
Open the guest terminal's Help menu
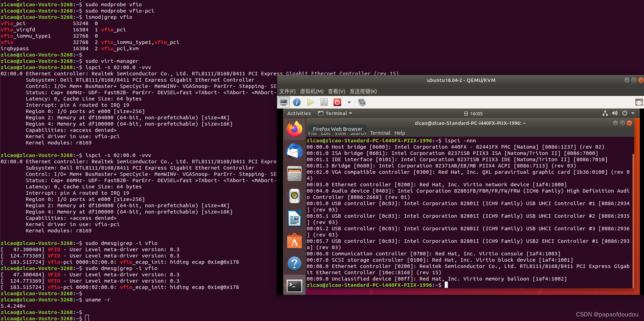(x=400, y=133)
